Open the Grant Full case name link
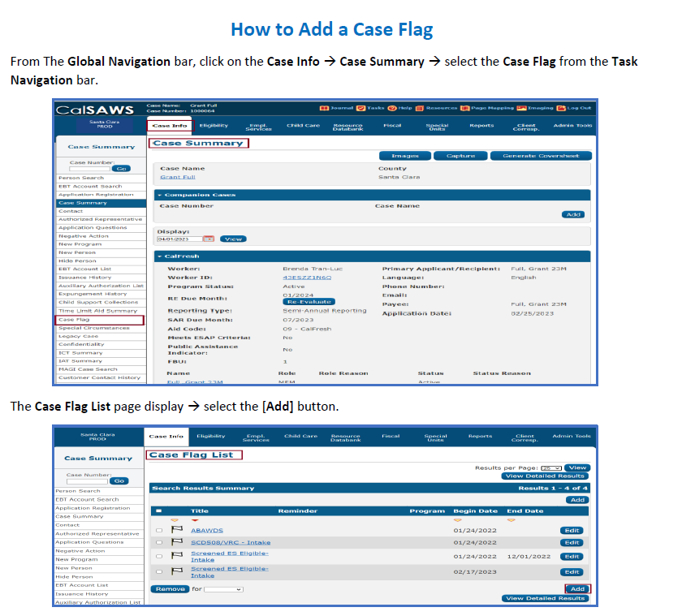The height and width of the screenshot is (616, 682). coord(178,178)
